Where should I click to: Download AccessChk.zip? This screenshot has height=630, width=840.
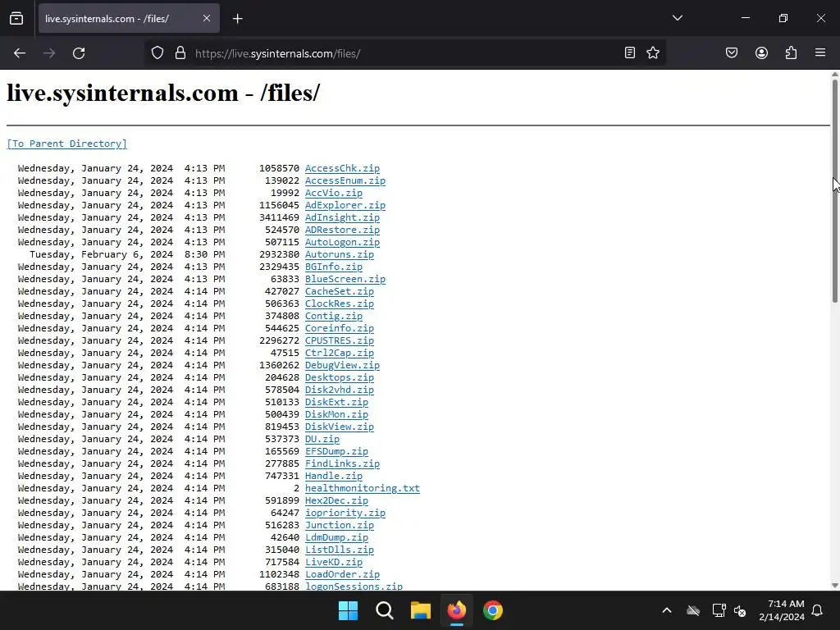(342, 168)
